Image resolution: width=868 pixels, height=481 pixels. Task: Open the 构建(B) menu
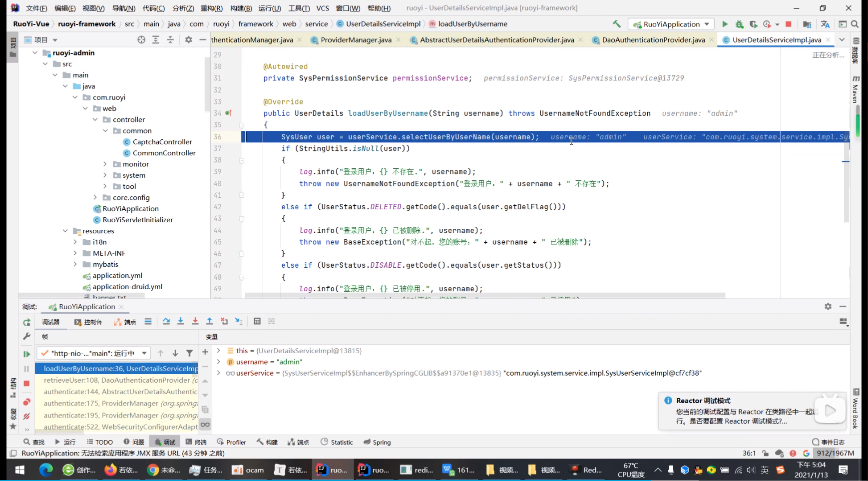coord(241,8)
